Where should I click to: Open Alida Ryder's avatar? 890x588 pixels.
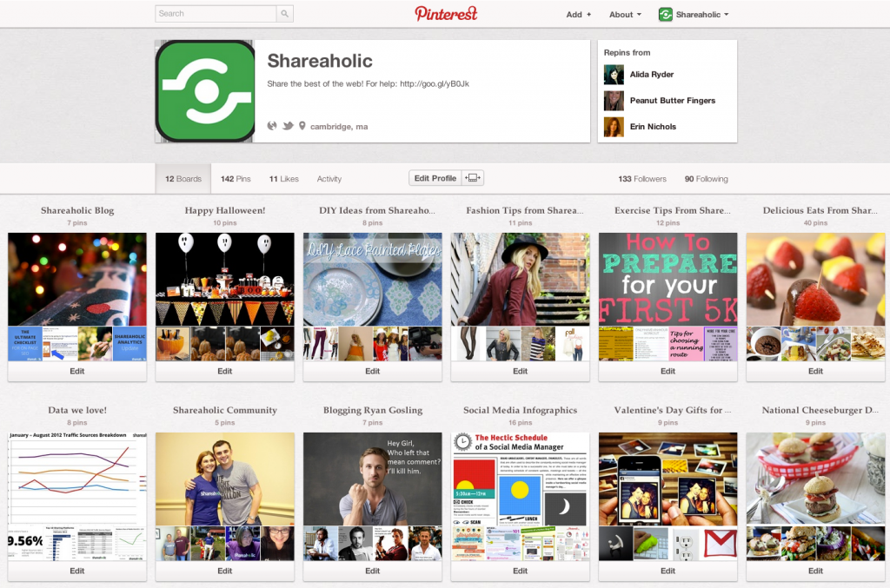coord(614,75)
